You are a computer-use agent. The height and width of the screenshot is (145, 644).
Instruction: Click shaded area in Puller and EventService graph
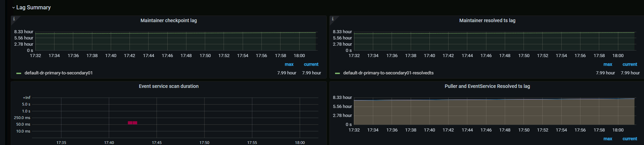[494, 112]
